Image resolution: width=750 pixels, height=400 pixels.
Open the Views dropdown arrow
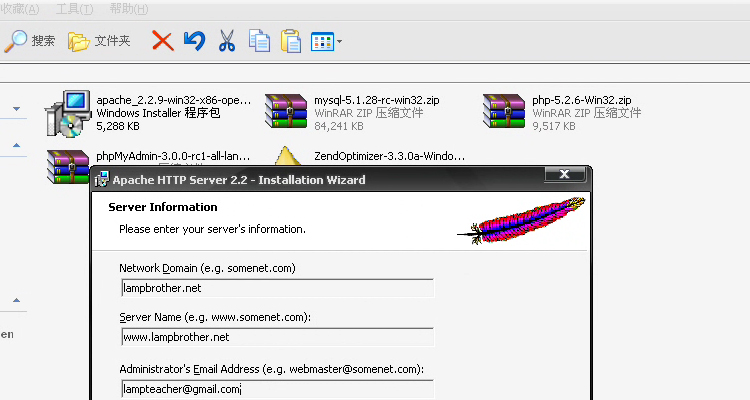click(x=339, y=42)
